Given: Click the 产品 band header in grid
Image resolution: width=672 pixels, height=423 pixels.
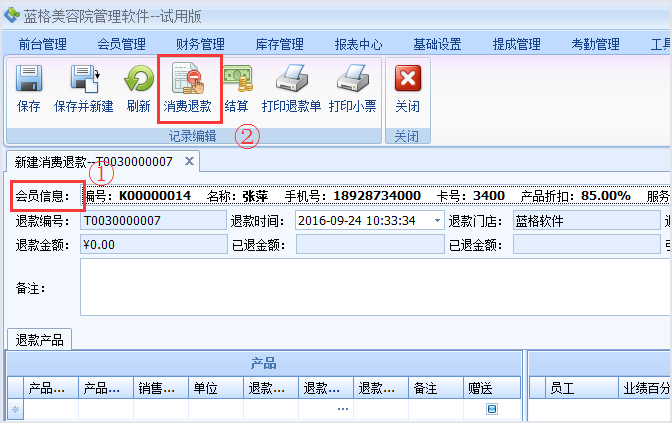Looking at the screenshot, I should (x=264, y=363).
